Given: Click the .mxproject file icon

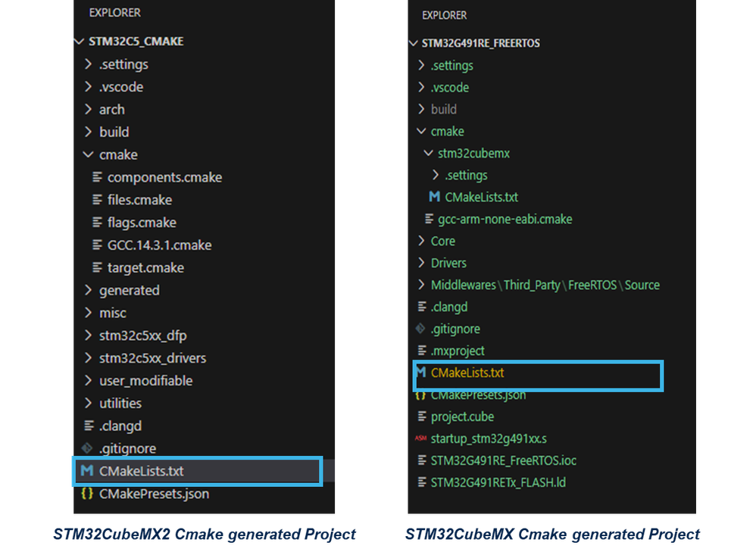Looking at the screenshot, I should [x=422, y=351].
